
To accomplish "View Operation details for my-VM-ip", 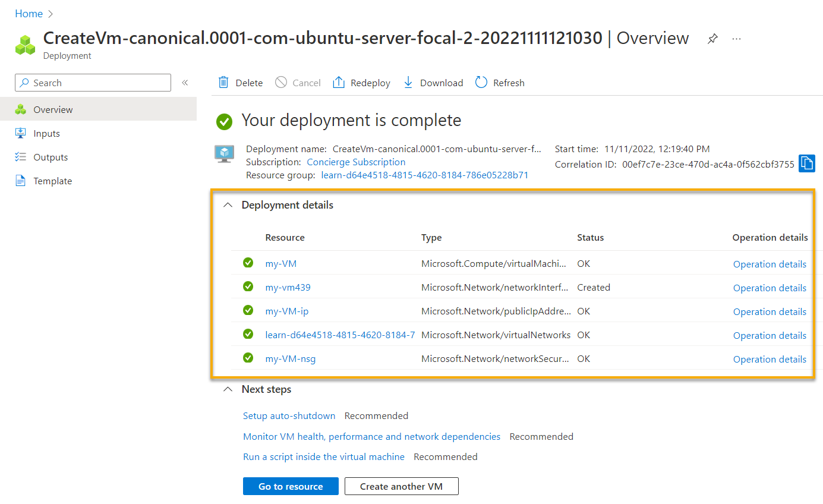I will (770, 311).
